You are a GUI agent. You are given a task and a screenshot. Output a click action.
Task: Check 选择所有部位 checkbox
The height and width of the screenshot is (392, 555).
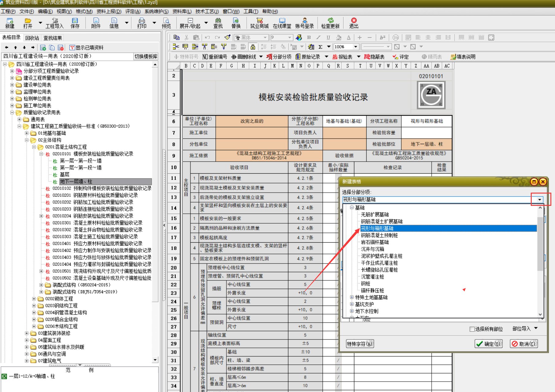(472, 329)
